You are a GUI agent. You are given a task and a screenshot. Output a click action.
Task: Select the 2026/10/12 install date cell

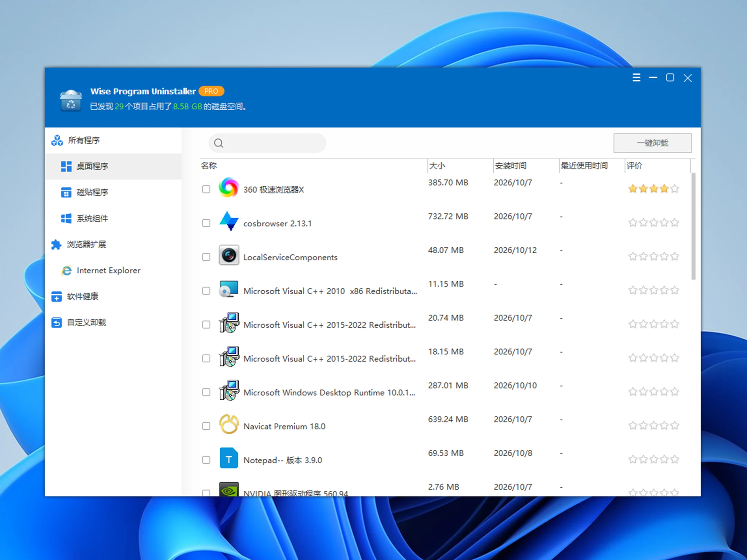click(x=515, y=250)
